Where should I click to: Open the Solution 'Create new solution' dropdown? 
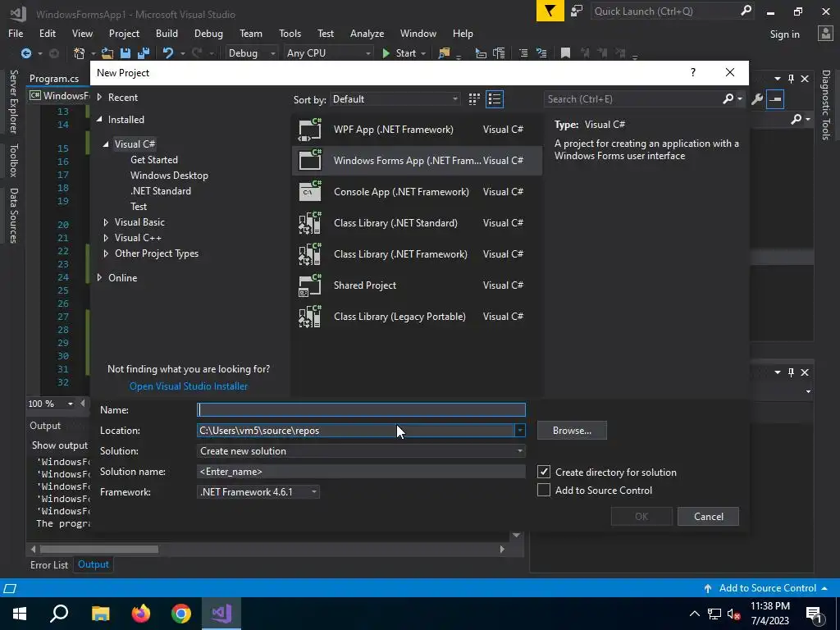click(361, 451)
